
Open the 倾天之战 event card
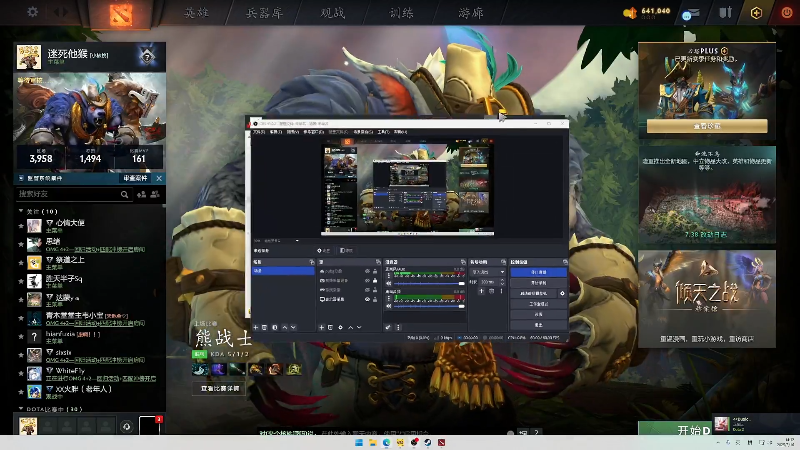707,298
